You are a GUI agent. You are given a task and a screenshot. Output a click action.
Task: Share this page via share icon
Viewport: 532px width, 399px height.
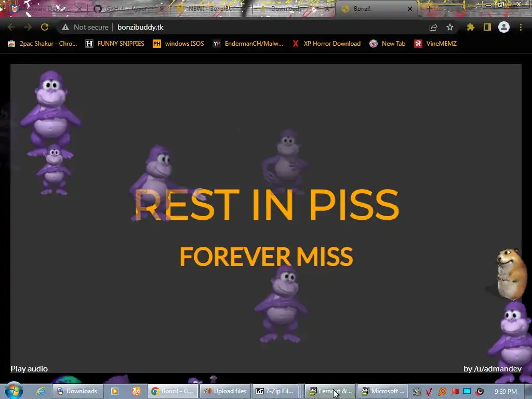[433, 27]
